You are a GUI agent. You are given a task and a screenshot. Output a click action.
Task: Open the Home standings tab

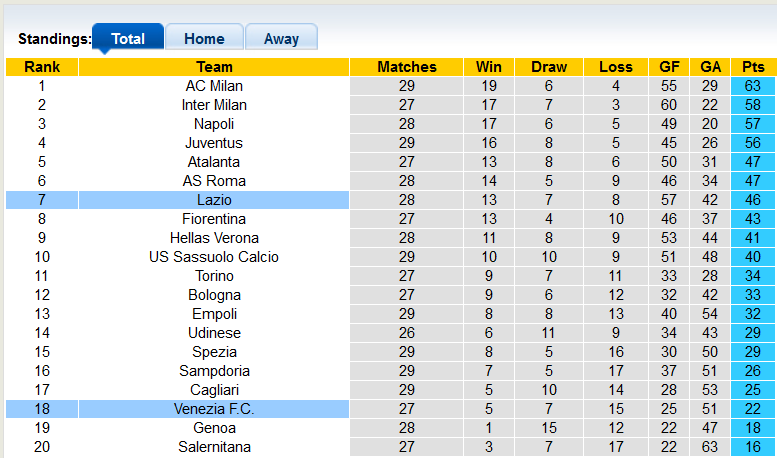pyautogui.click(x=204, y=39)
